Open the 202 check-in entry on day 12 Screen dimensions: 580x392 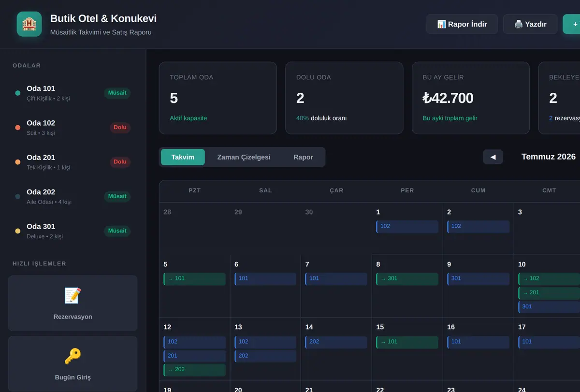click(195, 370)
